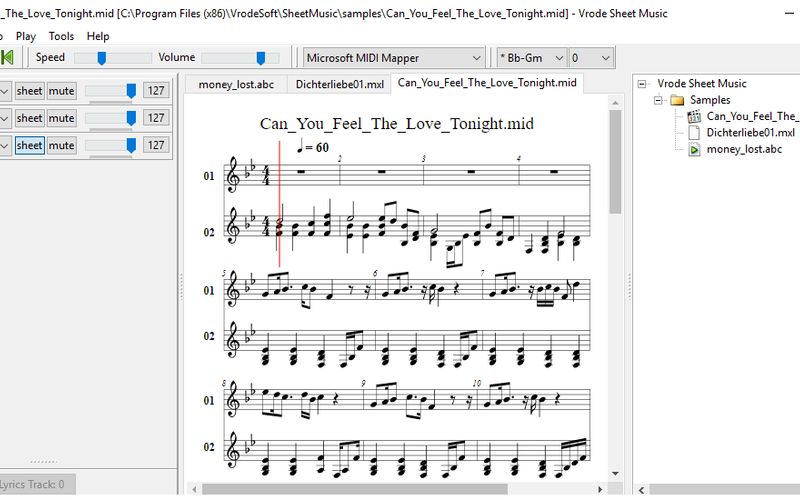Select the Samples folder label
This screenshot has width=800, height=500.
tap(710, 100)
